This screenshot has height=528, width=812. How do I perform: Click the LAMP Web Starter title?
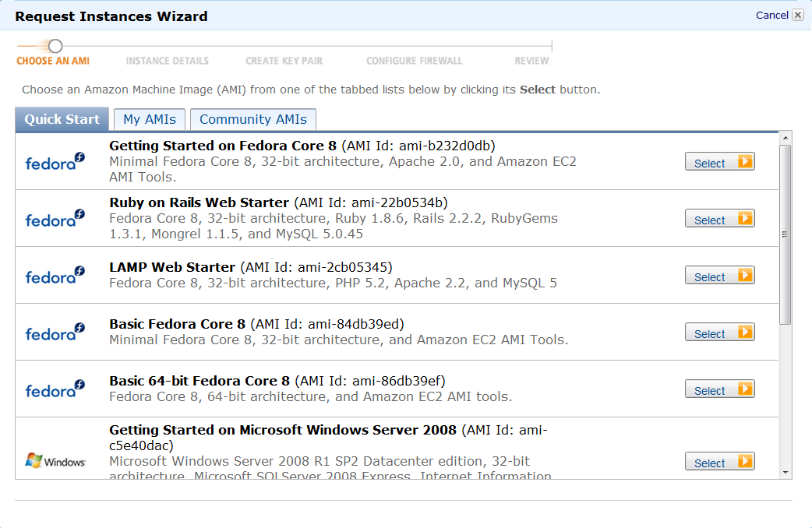172,268
